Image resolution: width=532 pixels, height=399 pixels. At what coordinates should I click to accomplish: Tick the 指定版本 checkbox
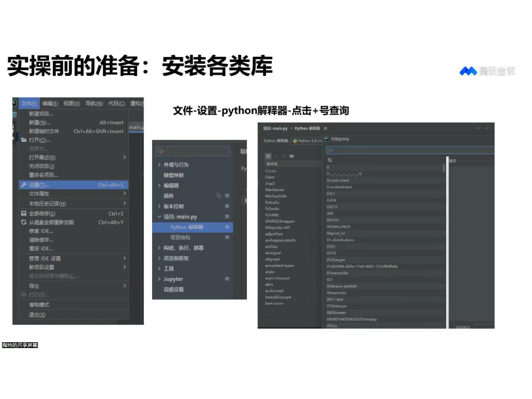(452, 327)
